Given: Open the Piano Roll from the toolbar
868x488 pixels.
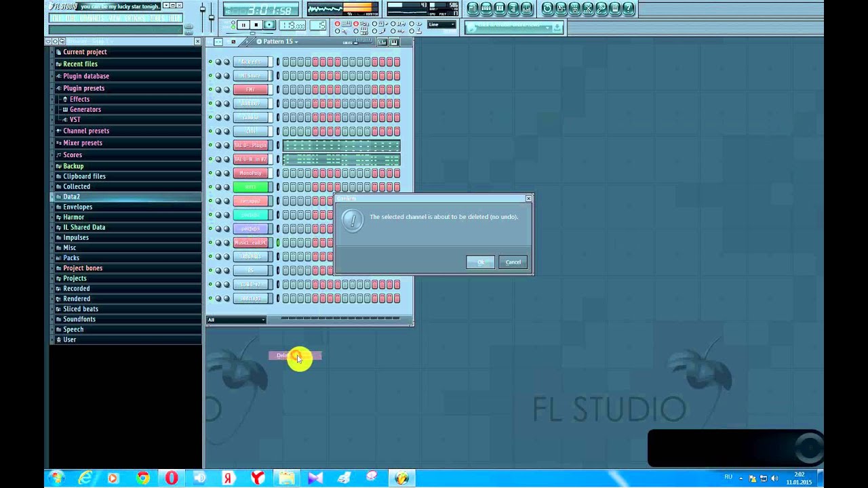Looking at the screenshot, I should coord(500,8).
